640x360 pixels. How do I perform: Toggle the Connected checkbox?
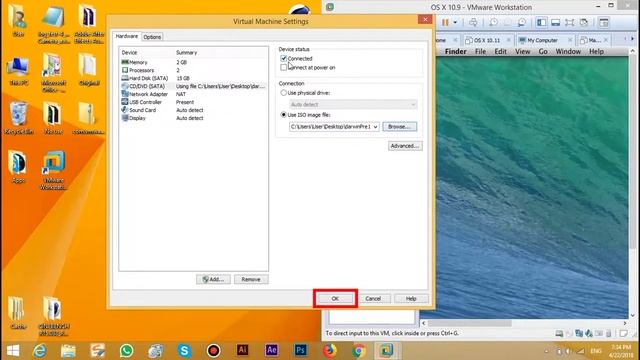[284, 58]
